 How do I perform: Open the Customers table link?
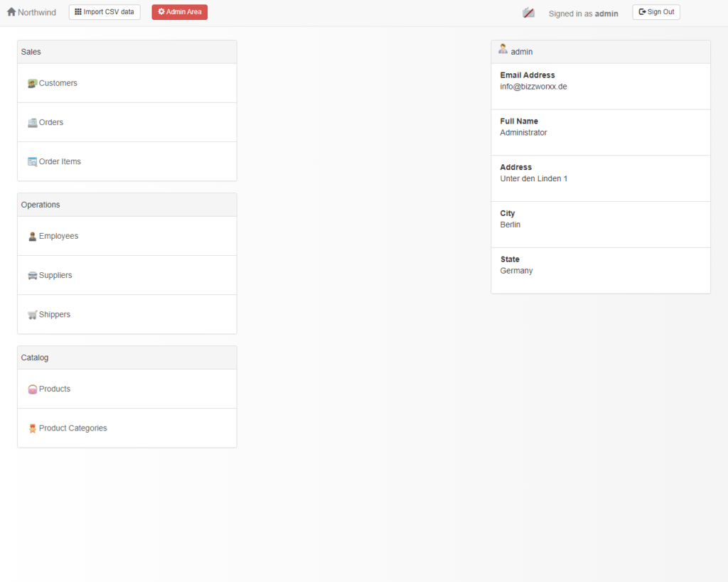(58, 83)
